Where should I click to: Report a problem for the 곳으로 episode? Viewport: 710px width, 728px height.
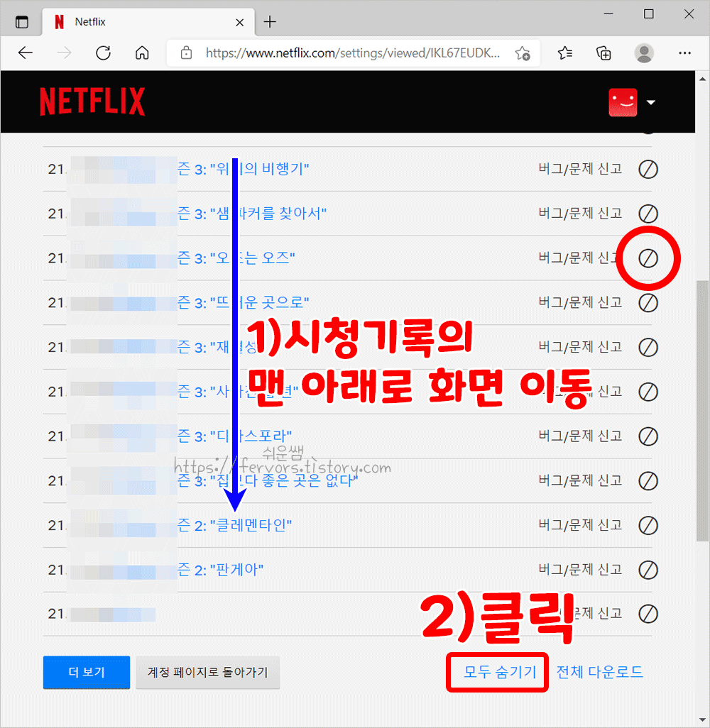[580, 303]
